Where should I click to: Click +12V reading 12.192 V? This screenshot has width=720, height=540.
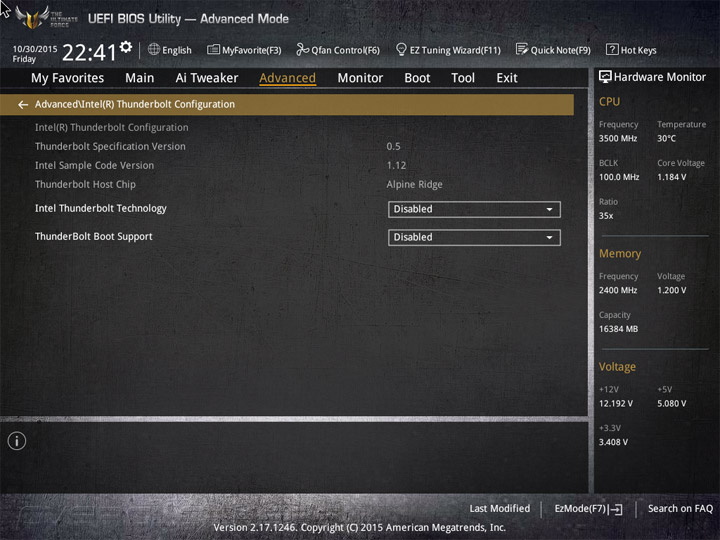point(616,404)
